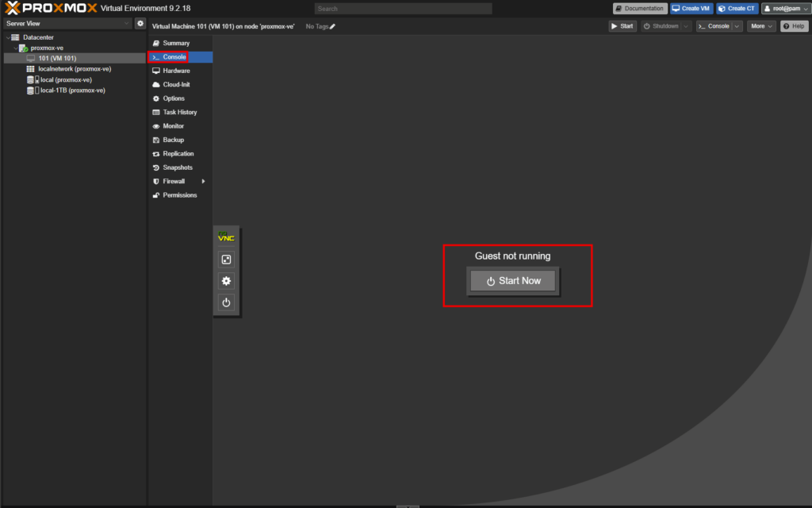Select the Console tab
This screenshot has height=508, width=812.
(180, 57)
